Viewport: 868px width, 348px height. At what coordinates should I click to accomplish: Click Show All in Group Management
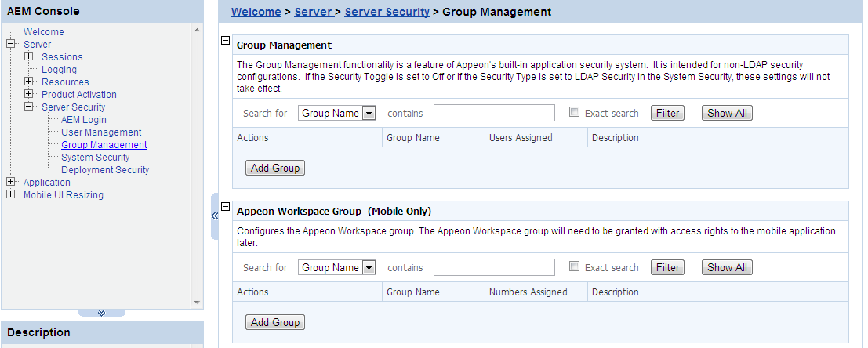pos(728,113)
